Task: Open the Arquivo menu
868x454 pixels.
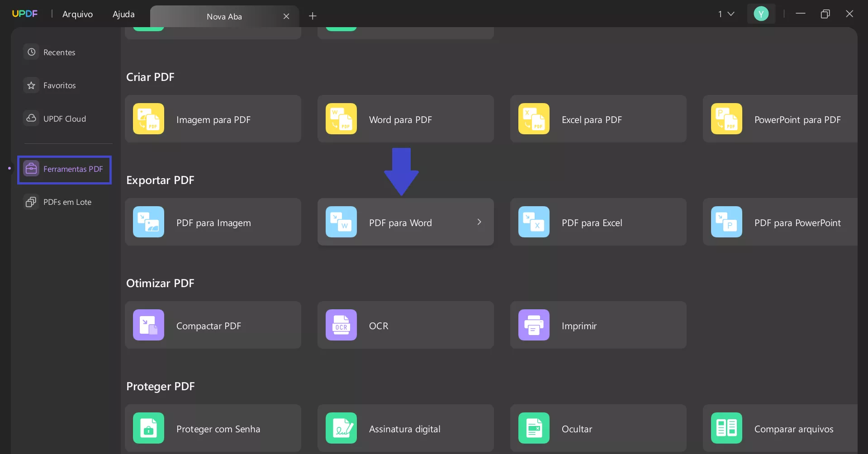Action: pyautogui.click(x=77, y=14)
